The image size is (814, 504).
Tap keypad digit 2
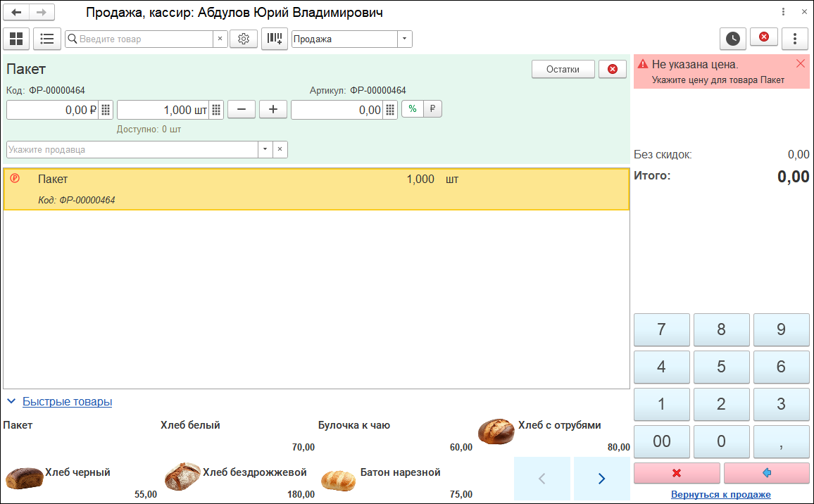[721, 404]
